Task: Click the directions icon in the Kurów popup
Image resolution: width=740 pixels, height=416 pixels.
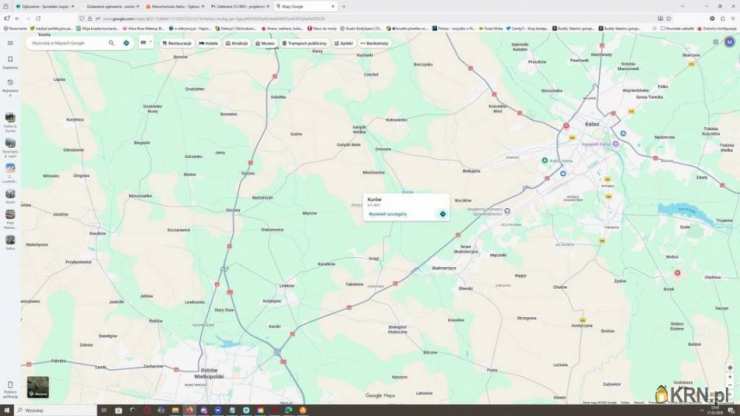Action: 443,214
